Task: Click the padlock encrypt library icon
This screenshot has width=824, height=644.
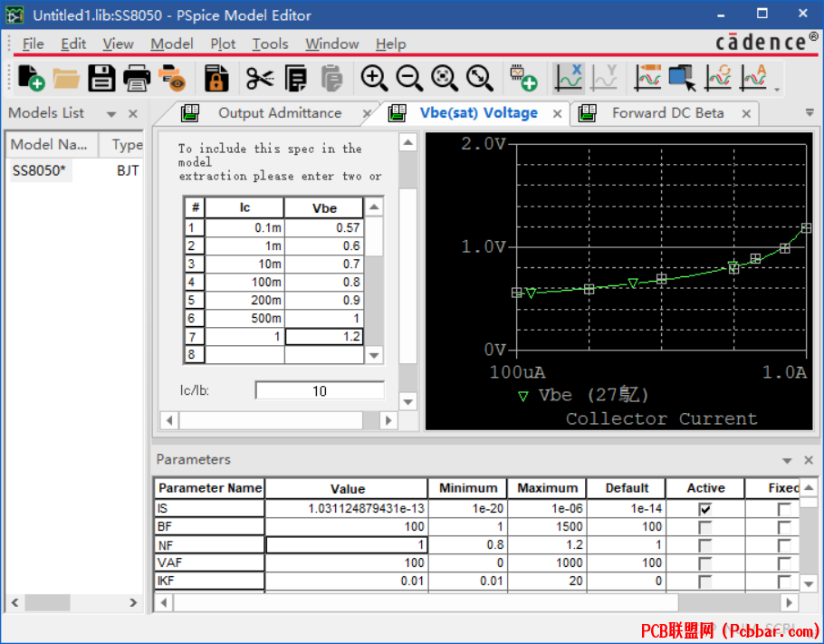Action: tap(216, 78)
